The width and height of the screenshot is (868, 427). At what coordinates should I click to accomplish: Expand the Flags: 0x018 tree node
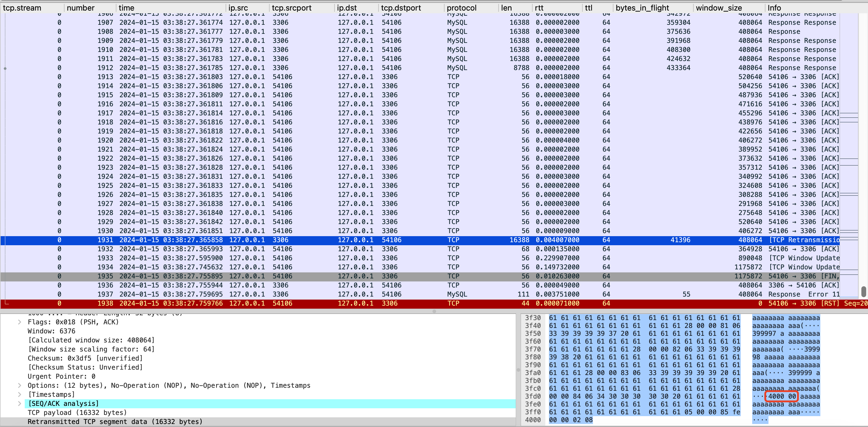[20, 322]
